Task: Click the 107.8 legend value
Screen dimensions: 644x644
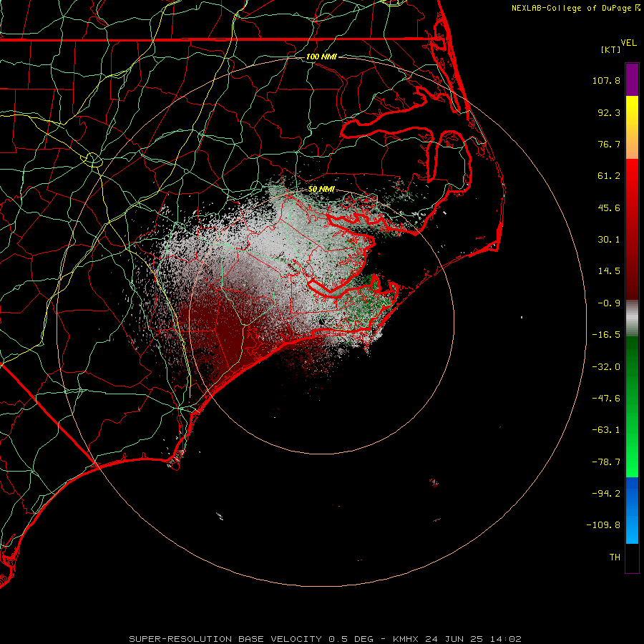Action: (x=606, y=80)
